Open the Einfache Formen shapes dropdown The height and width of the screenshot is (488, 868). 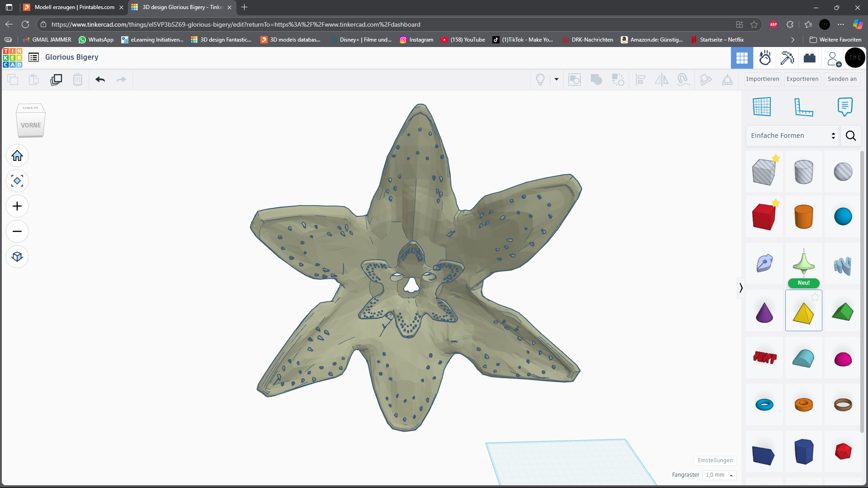click(x=793, y=136)
